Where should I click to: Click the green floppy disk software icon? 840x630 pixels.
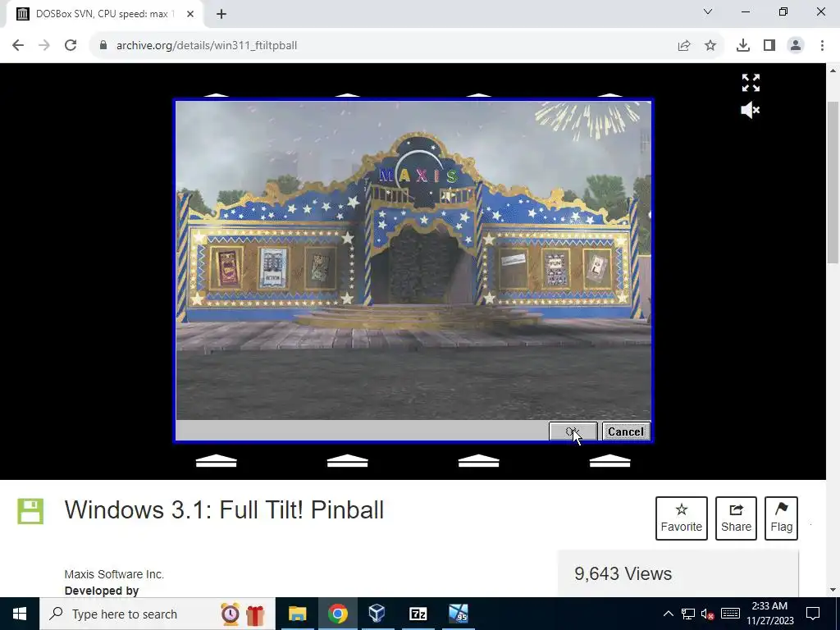click(x=30, y=511)
